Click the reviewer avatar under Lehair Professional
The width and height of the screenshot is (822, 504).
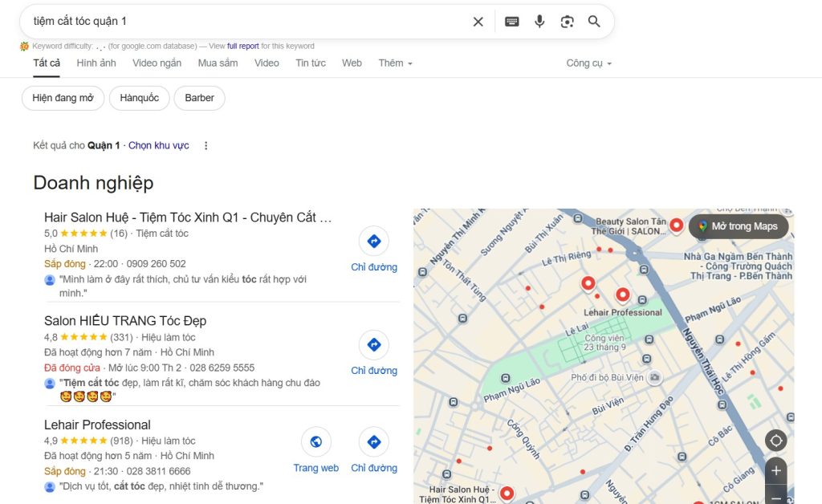click(x=50, y=487)
